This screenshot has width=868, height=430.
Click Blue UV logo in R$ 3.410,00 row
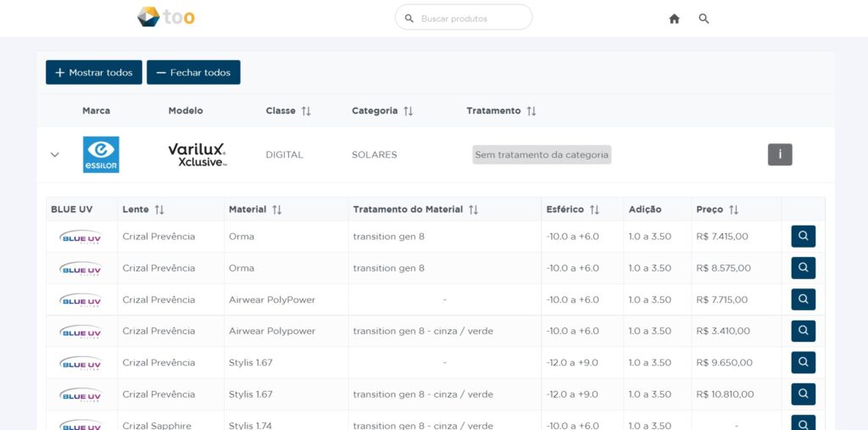tap(81, 332)
